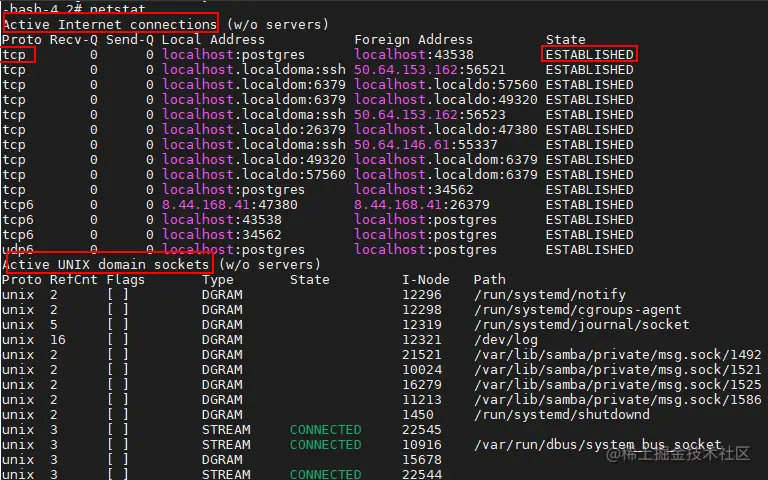768x480 pixels.
Task: Select the path /var/lib/samba/private/msg.sock/1492
Action: click(x=618, y=355)
